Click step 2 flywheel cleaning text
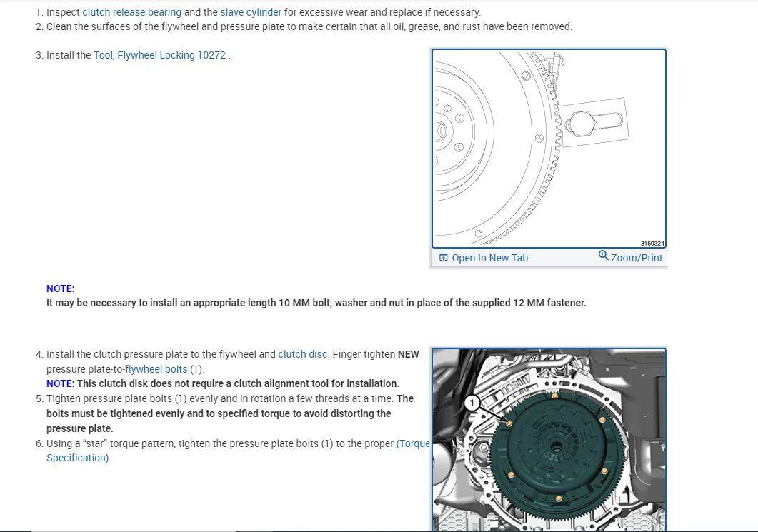 click(x=309, y=26)
